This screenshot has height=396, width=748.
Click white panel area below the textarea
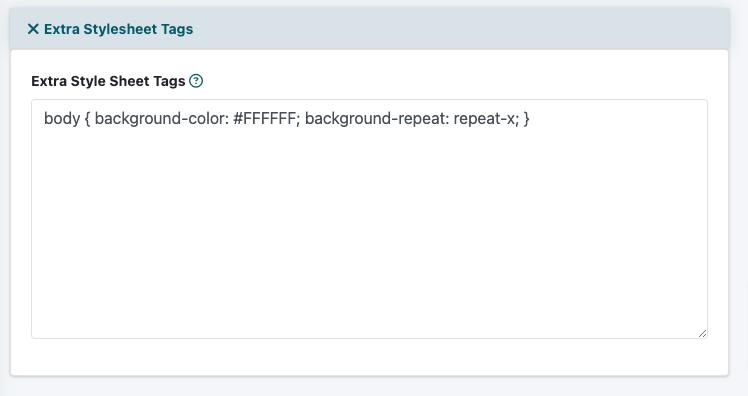369,356
